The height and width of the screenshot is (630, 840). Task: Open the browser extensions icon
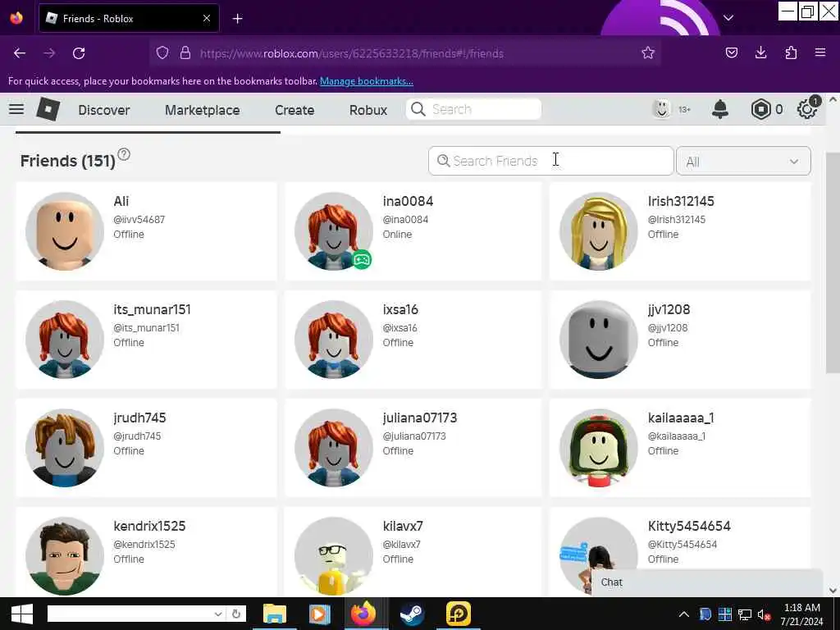pyautogui.click(x=791, y=52)
